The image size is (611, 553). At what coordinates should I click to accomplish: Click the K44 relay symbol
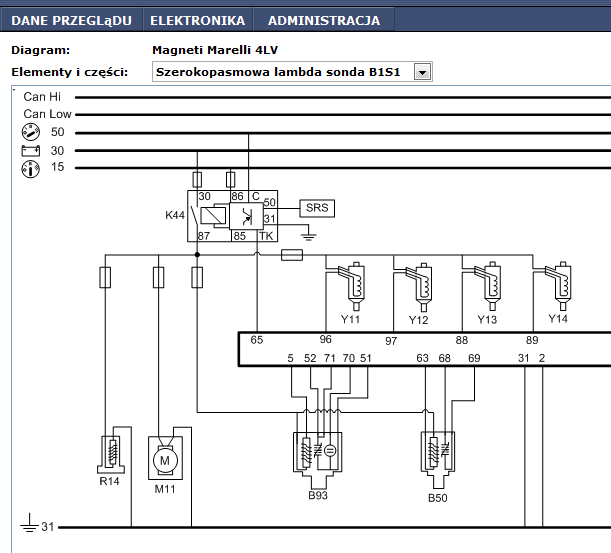232,216
